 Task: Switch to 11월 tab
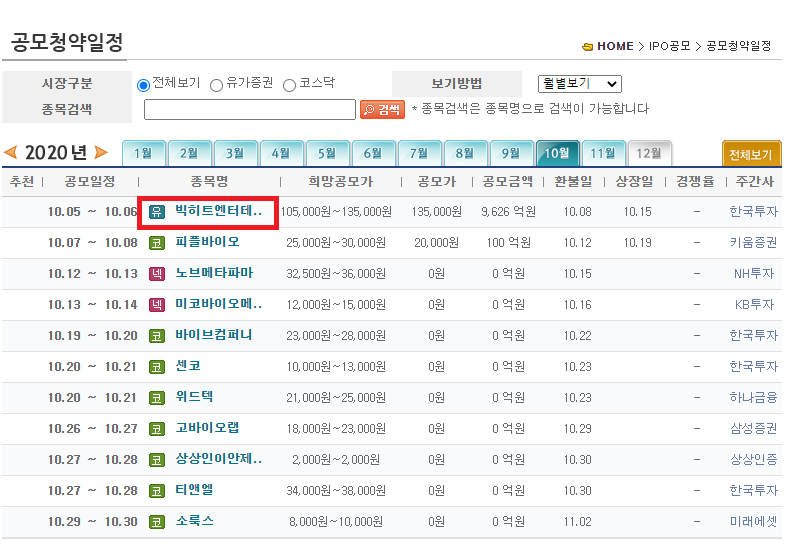pyautogui.click(x=603, y=153)
